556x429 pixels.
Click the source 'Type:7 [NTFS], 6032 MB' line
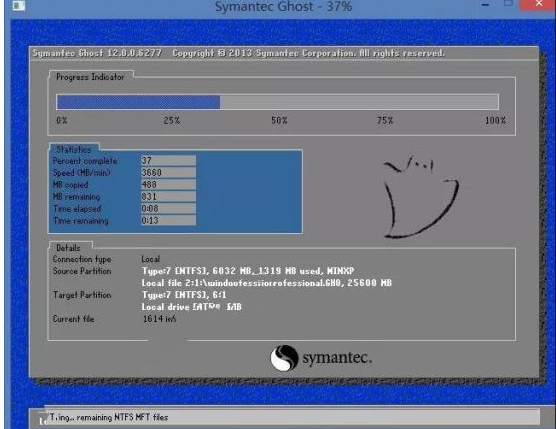pyautogui.click(x=248, y=271)
